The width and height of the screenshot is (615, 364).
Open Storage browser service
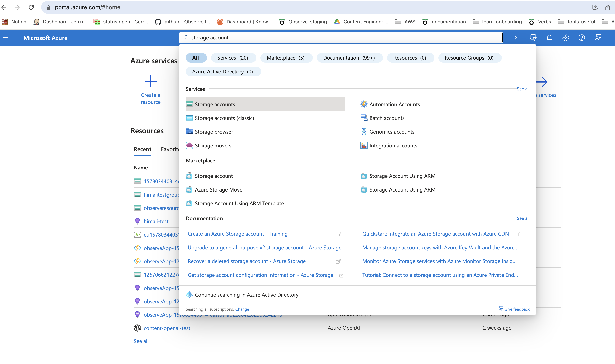[214, 132]
